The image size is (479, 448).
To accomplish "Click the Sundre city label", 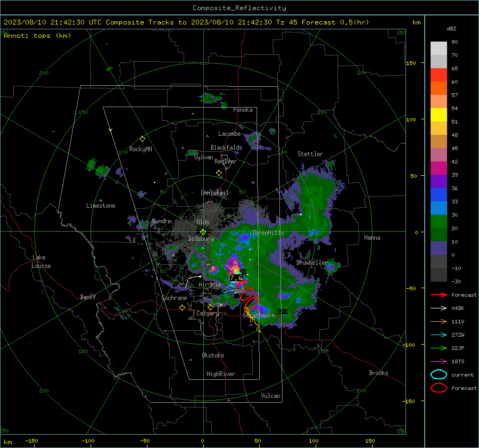I will click(x=162, y=221).
